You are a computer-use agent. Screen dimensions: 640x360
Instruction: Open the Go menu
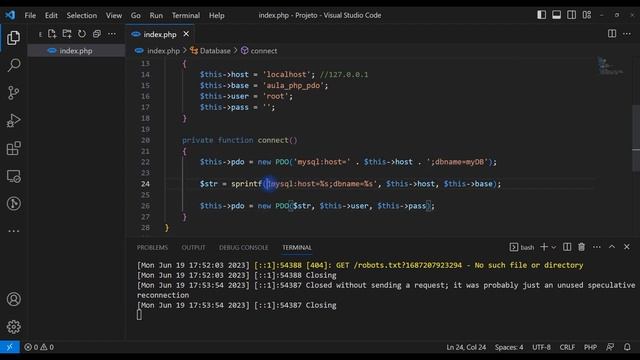pos(136,15)
